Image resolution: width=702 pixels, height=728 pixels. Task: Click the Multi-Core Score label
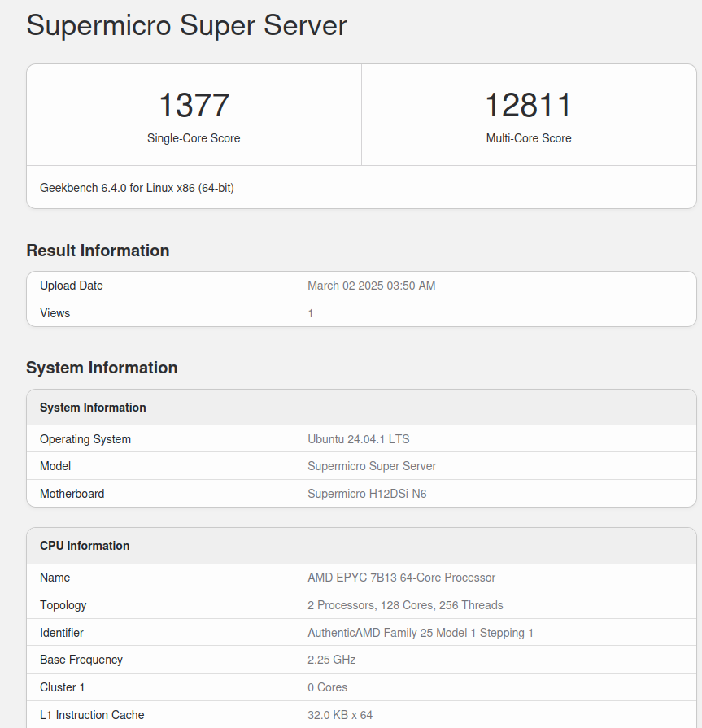pos(529,138)
